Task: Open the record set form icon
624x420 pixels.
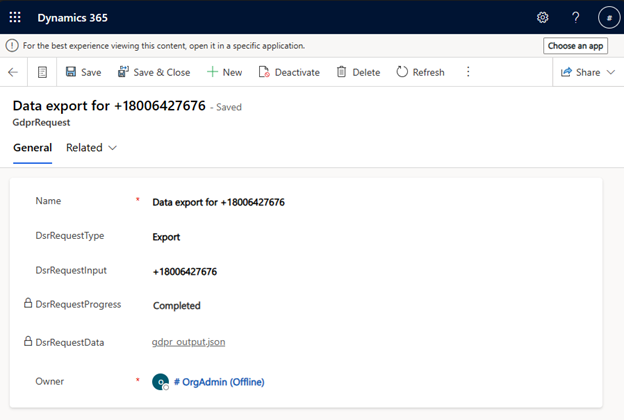Action: [x=42, y=72]
